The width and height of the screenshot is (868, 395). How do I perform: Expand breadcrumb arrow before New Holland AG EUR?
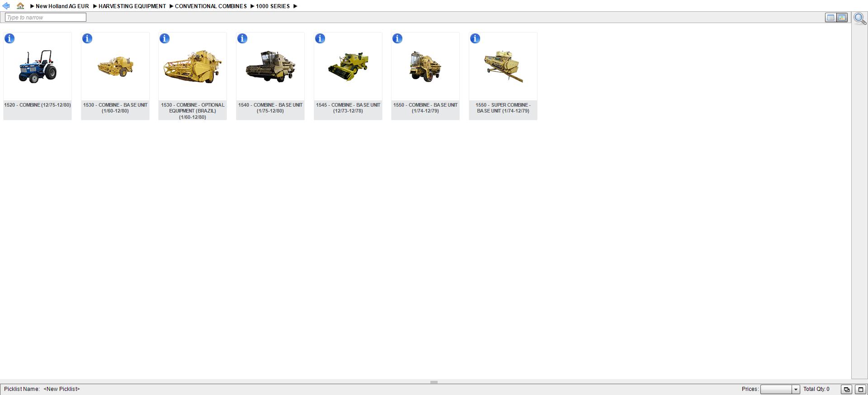point(32,6)
